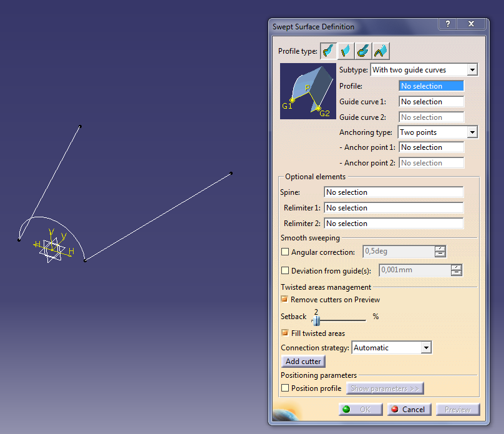Click the Guide curve 1 selection field
Screen dimensions: 504x434
[431, 101]
